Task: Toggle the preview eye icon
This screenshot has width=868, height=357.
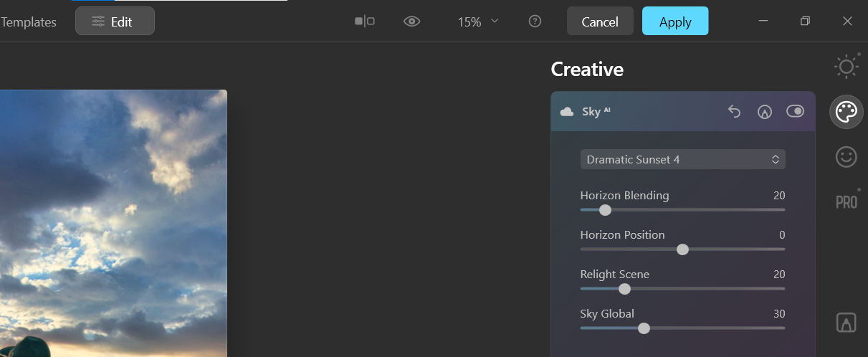Action: pos(411,22)
